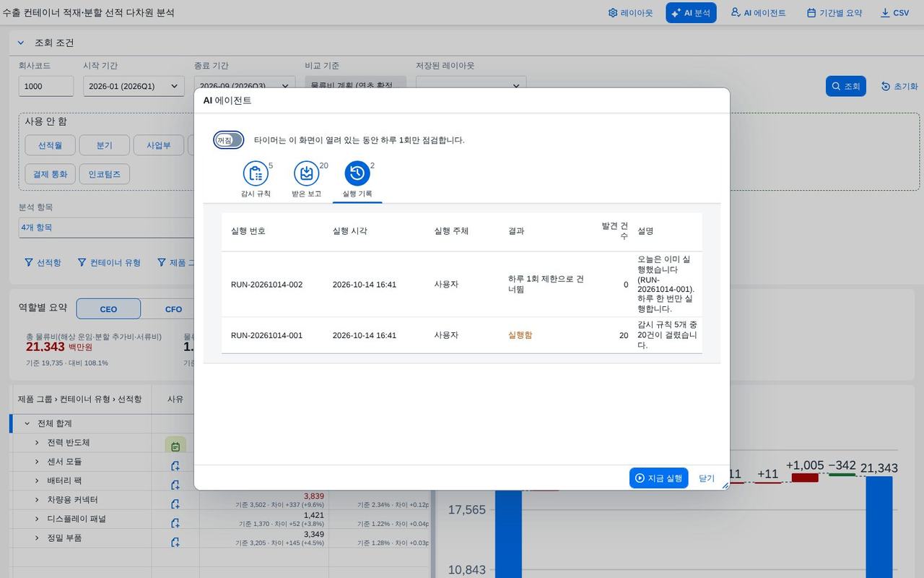Click the AI 분석 button in the top bar
924x578 pixels.
coord(691,13)
